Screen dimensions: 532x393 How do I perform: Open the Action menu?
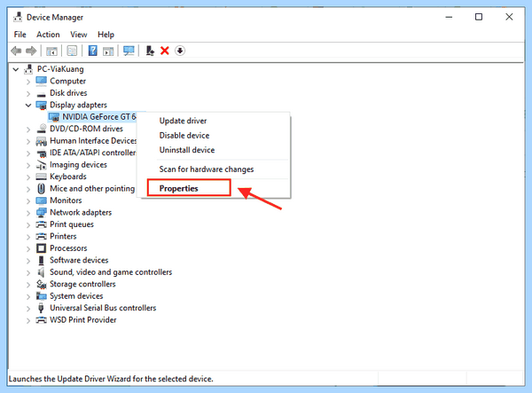[48, 35]
